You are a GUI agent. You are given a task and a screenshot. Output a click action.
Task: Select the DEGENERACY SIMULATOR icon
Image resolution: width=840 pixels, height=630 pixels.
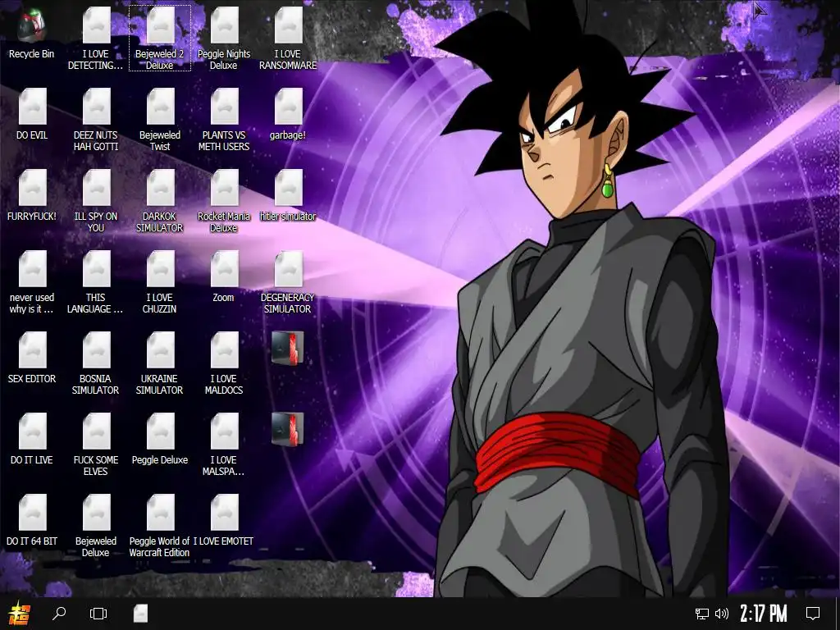pyautogui.click(x=288, y=282)
